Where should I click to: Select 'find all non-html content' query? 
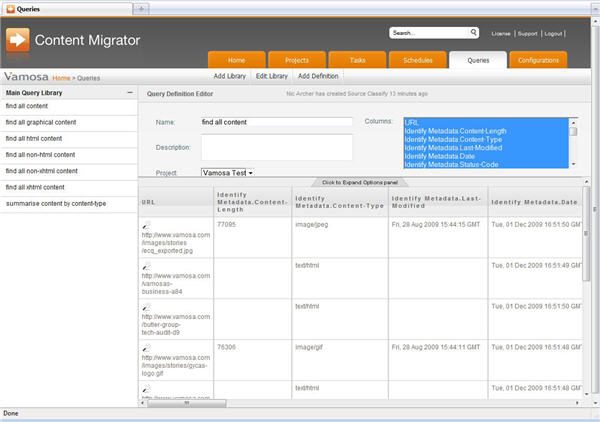coord(68,155)
